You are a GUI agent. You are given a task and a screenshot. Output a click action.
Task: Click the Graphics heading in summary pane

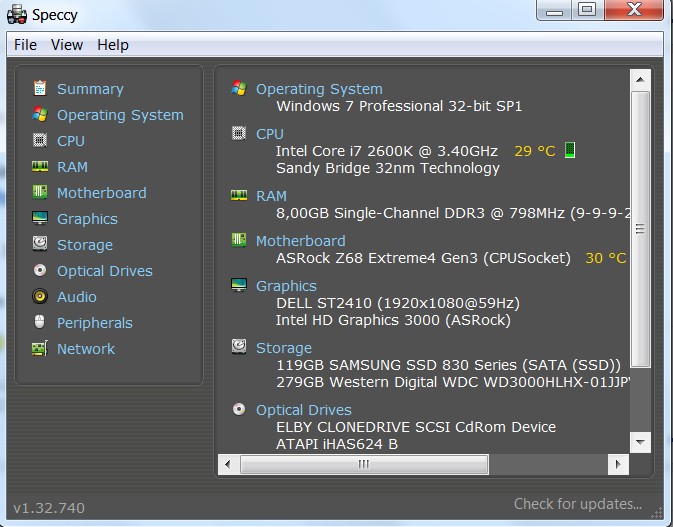click(x=286, y=286)
